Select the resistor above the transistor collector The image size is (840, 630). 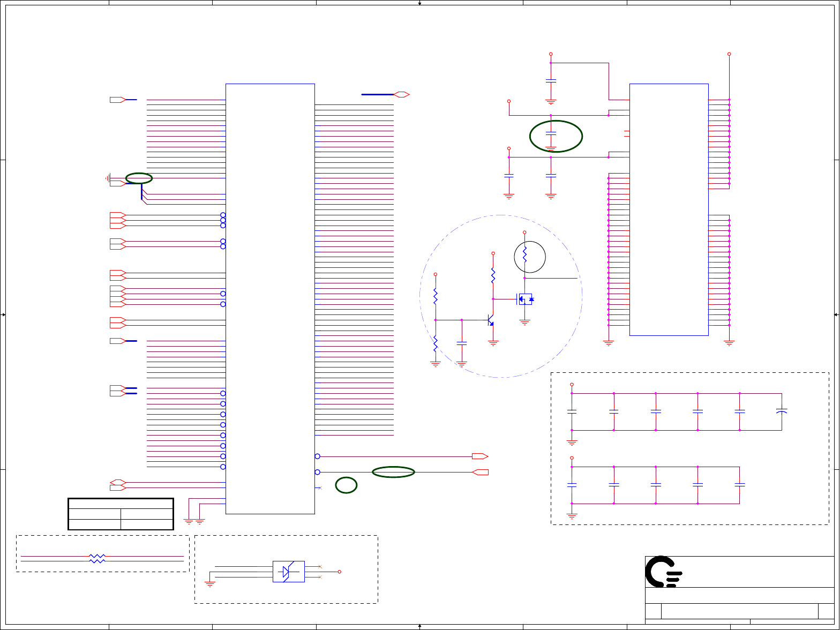point(493,275)
